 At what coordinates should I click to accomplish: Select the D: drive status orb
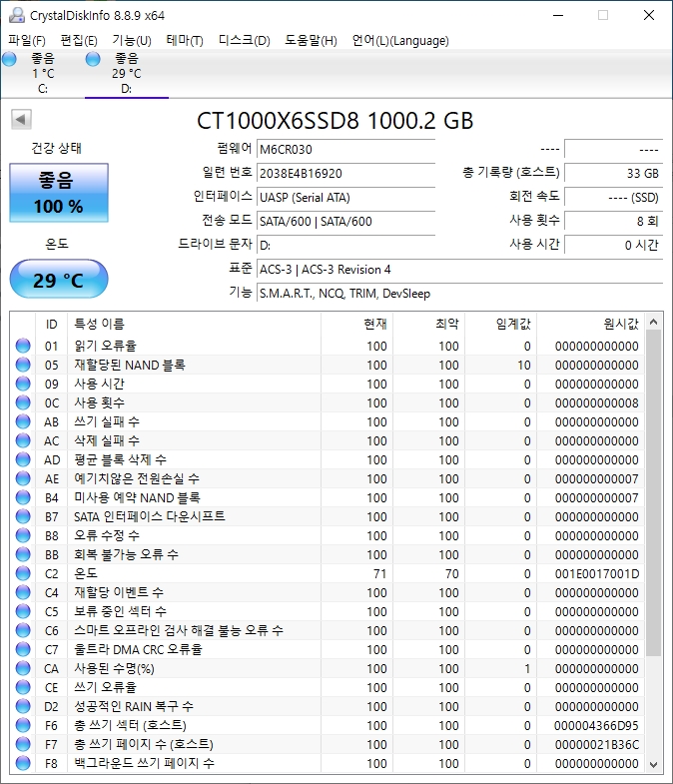94,60
